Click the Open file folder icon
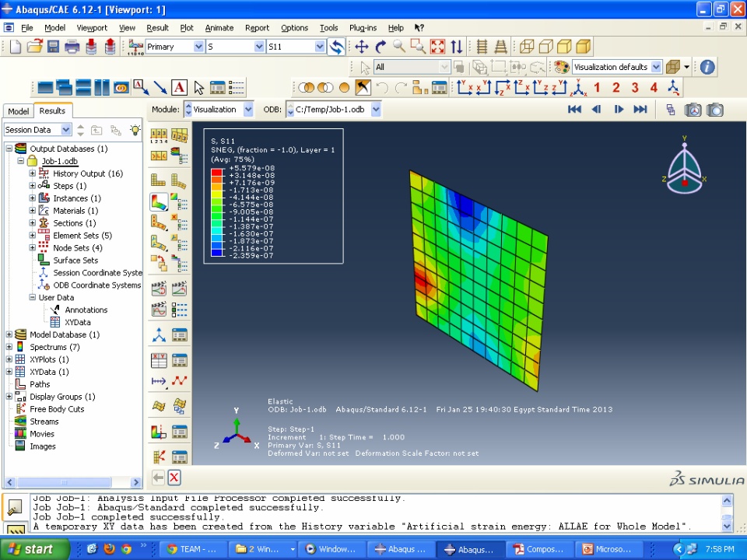Image resolution: width=747 pixels, height=560 pixels. tap(34, 47)
